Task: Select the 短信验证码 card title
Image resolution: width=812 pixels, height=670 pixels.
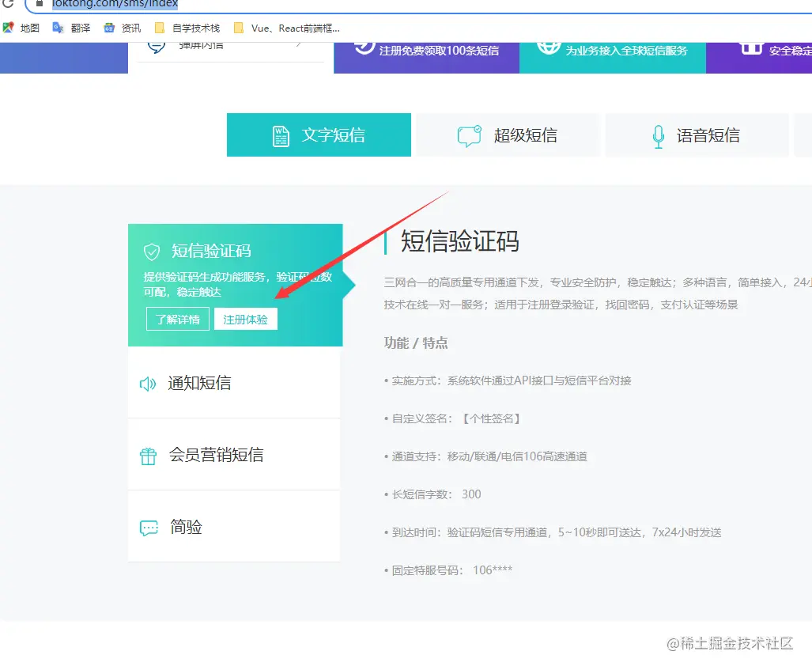Action: tap(211, 251)
